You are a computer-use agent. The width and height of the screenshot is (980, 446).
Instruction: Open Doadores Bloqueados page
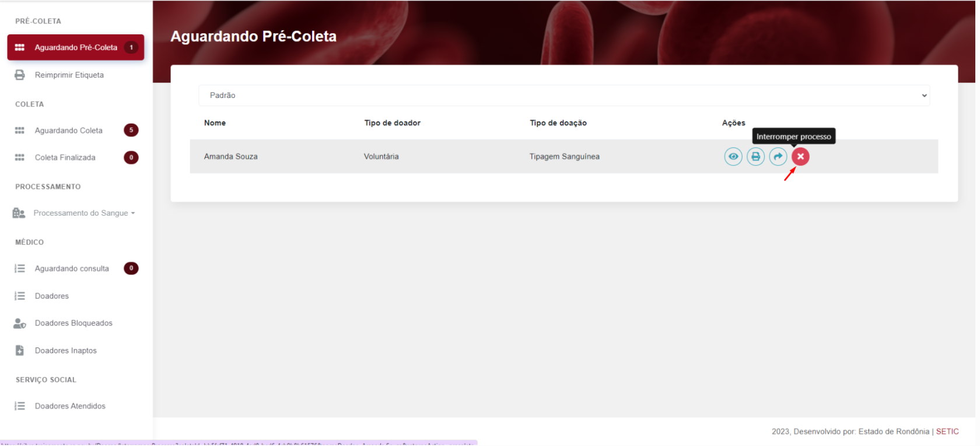tap(73, 323)
